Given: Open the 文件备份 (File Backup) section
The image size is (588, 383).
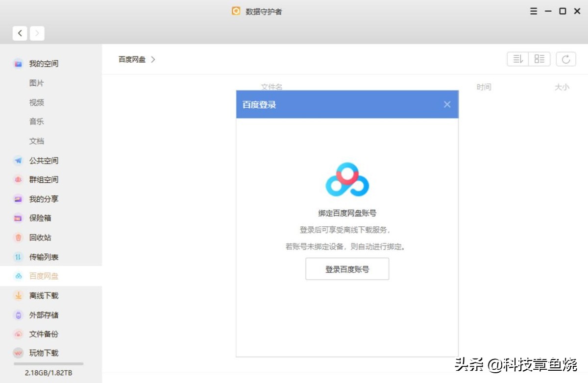Looking at the screenshot, I should (44, 334).
